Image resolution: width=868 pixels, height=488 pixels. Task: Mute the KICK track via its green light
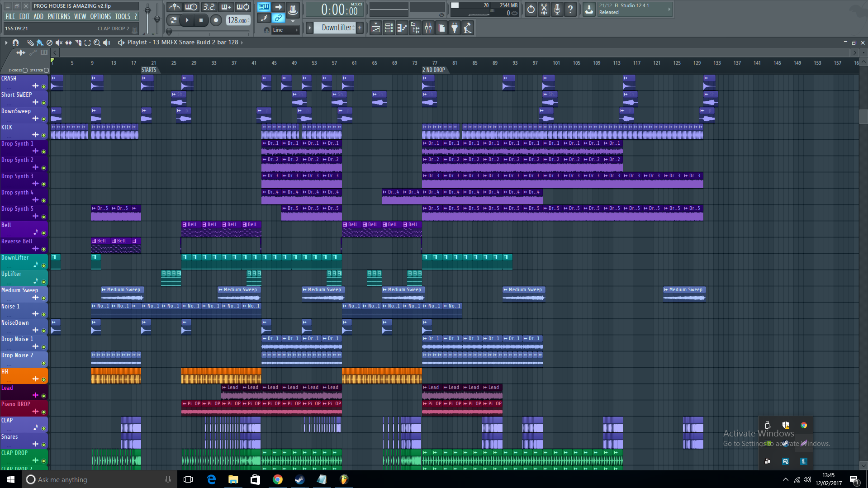tap(44, 135)
